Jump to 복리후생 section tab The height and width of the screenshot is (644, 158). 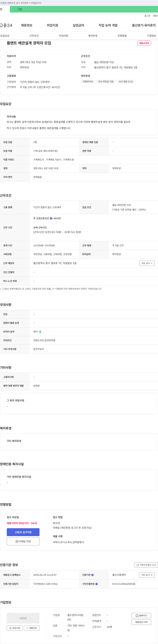click(x=93, y=36)
